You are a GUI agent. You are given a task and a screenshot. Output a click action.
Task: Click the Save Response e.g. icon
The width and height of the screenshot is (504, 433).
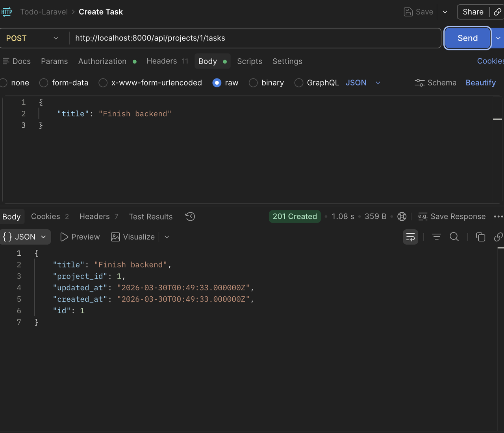(423, 216)
